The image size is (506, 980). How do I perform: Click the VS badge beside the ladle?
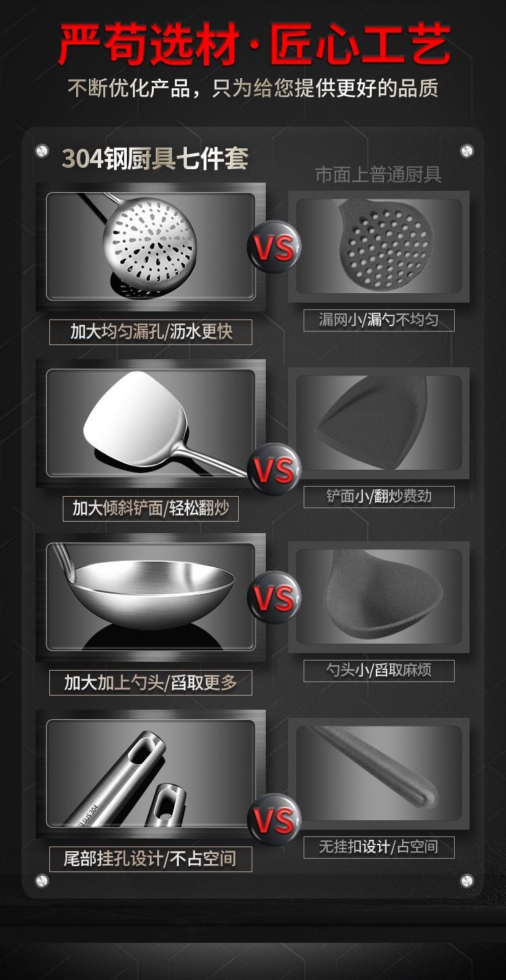(x=274, y=597)
